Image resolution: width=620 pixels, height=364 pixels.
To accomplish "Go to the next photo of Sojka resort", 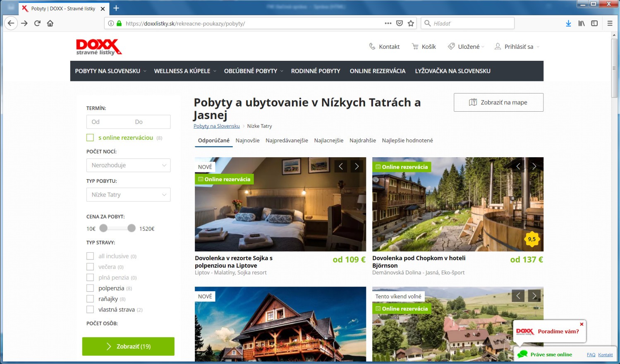I will coord(357,166).
